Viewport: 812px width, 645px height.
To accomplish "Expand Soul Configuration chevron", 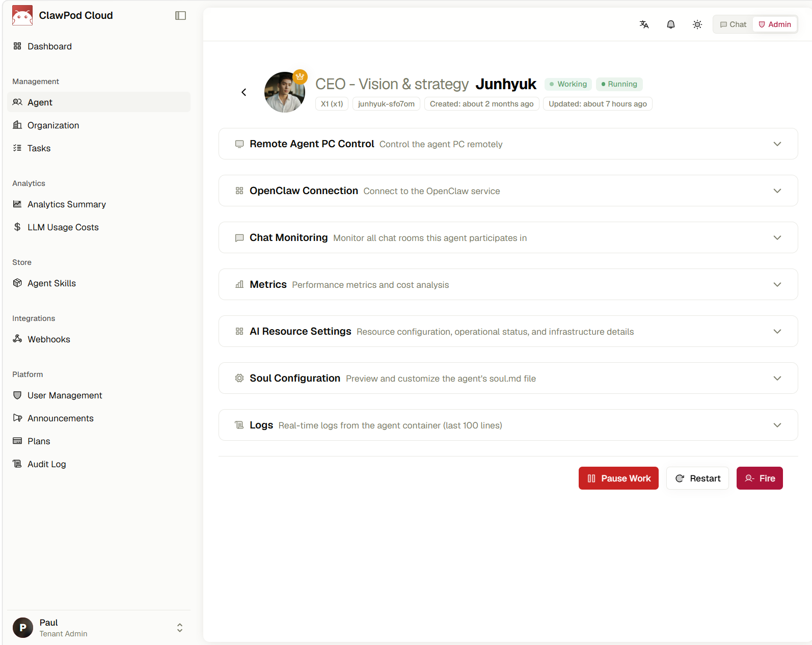I will [777, 379].
